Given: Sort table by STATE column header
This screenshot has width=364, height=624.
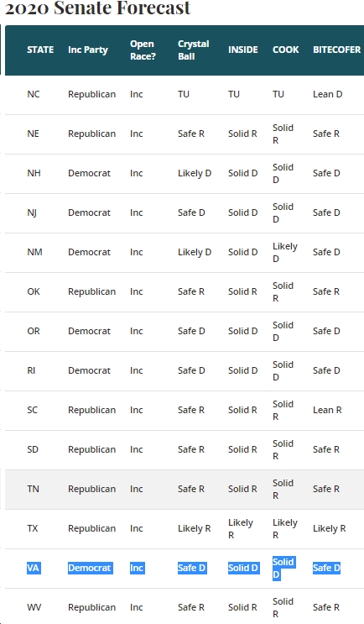Looking at the screenshot, I should point(40,50).
